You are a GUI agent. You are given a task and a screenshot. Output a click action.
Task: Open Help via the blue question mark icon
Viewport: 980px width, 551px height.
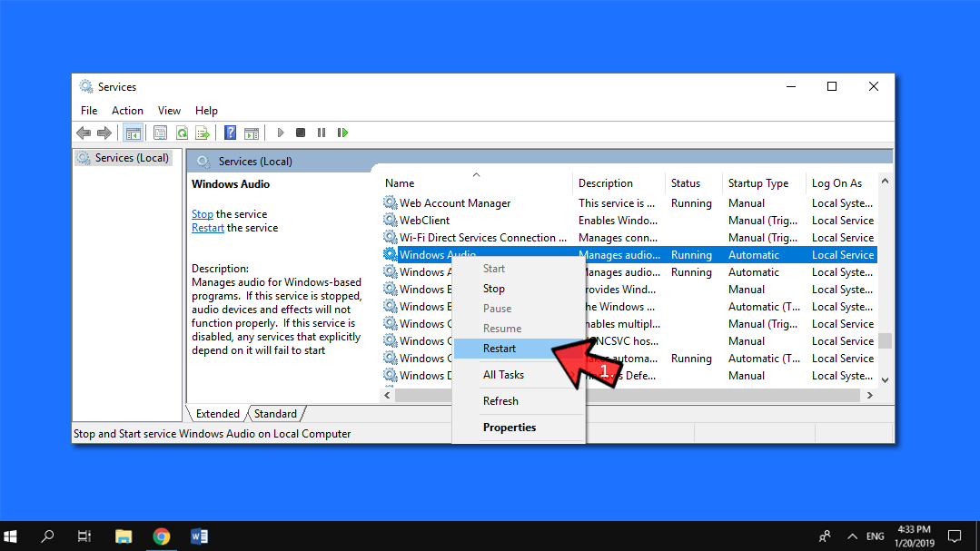pyautogui.click(x=230, y=133)
